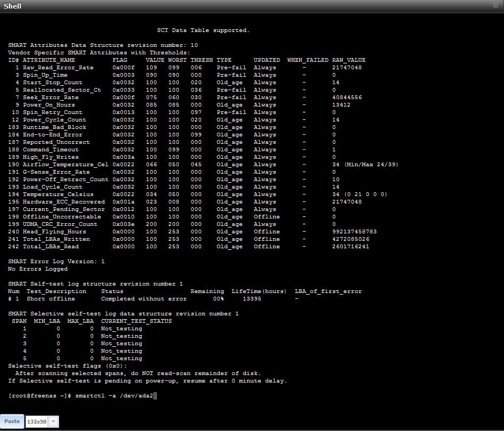The image size is (504, 431).
Task: Select Total_LBAs_Read attribute name
Action: coord(51,246)
